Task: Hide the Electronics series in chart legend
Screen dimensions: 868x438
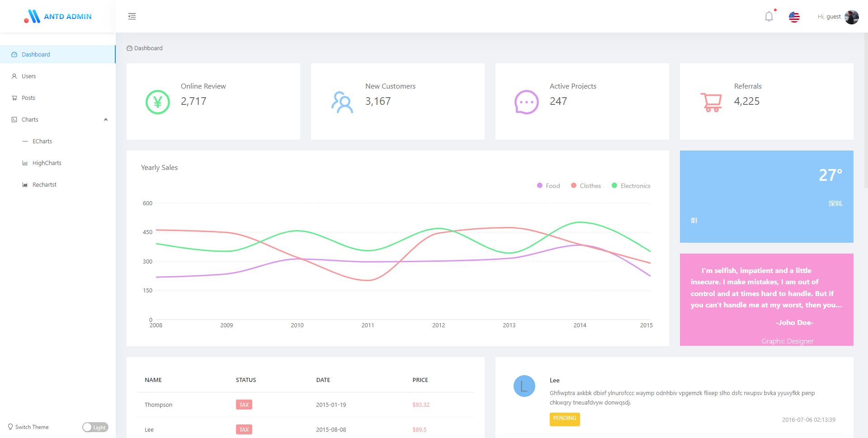Action: point(631,186)
